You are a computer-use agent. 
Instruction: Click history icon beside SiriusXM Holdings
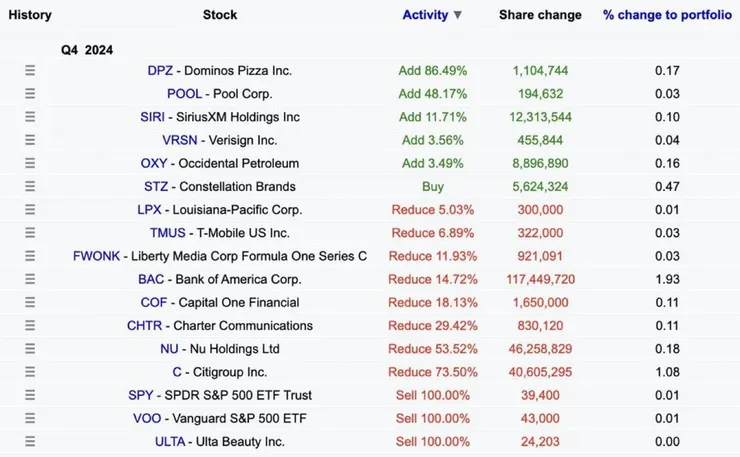tap(30, 117)
